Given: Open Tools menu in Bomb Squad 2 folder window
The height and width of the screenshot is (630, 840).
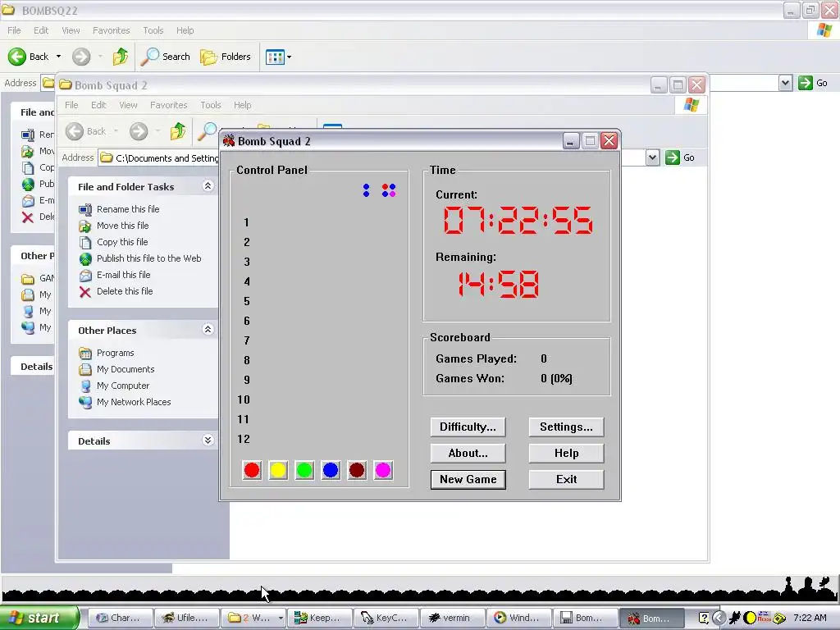Looking at the screenshot, I should pos(211,105).
